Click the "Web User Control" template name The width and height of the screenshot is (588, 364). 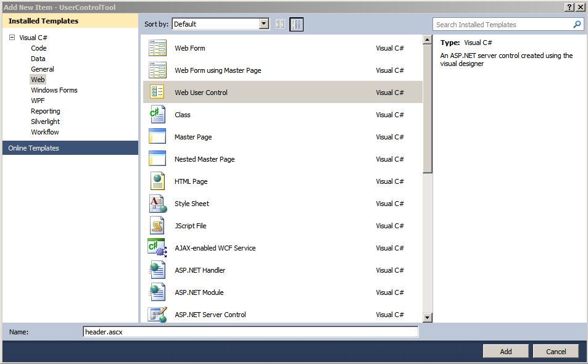[x=201, y=92]
